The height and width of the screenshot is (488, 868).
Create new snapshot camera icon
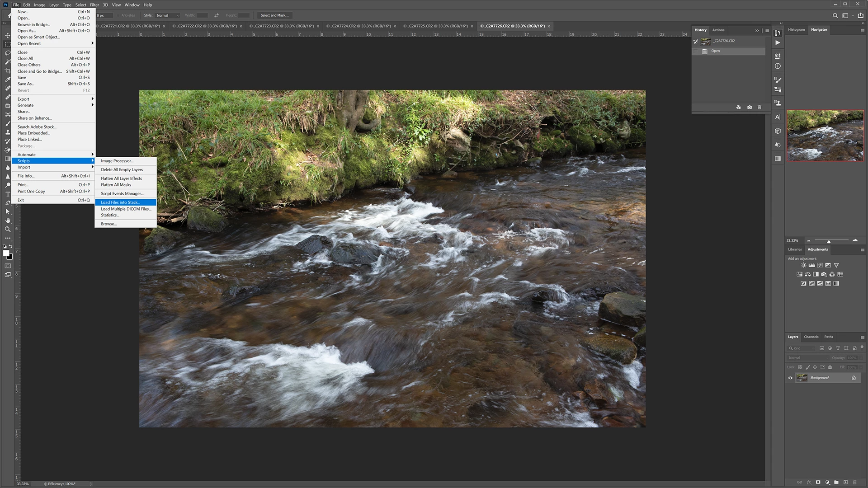tap(750, 107)
